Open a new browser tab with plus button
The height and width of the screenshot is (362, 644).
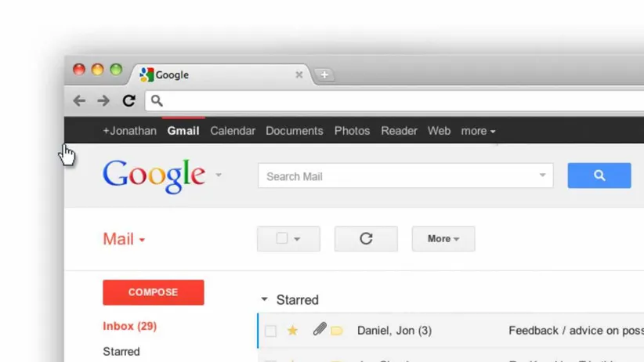(x=324, y=74)
